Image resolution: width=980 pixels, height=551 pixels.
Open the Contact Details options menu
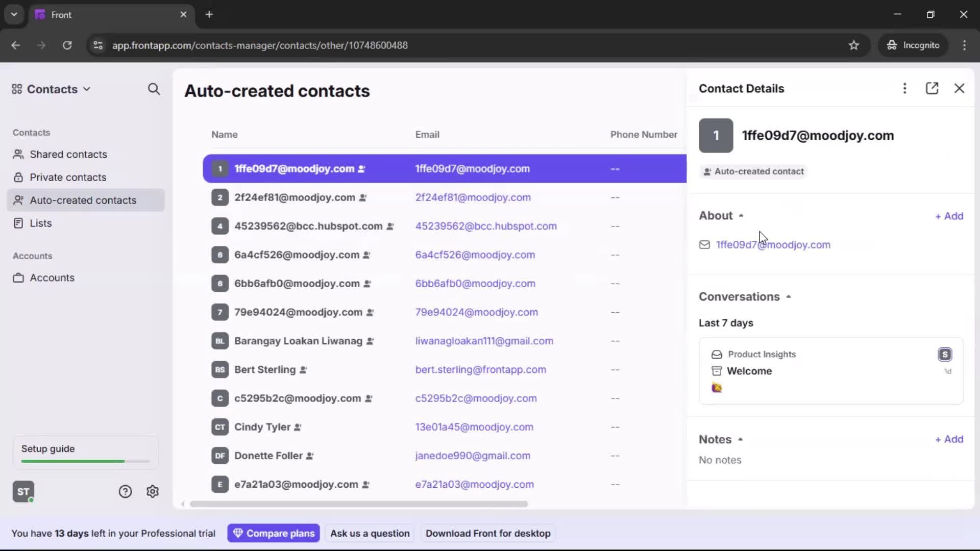904,88
